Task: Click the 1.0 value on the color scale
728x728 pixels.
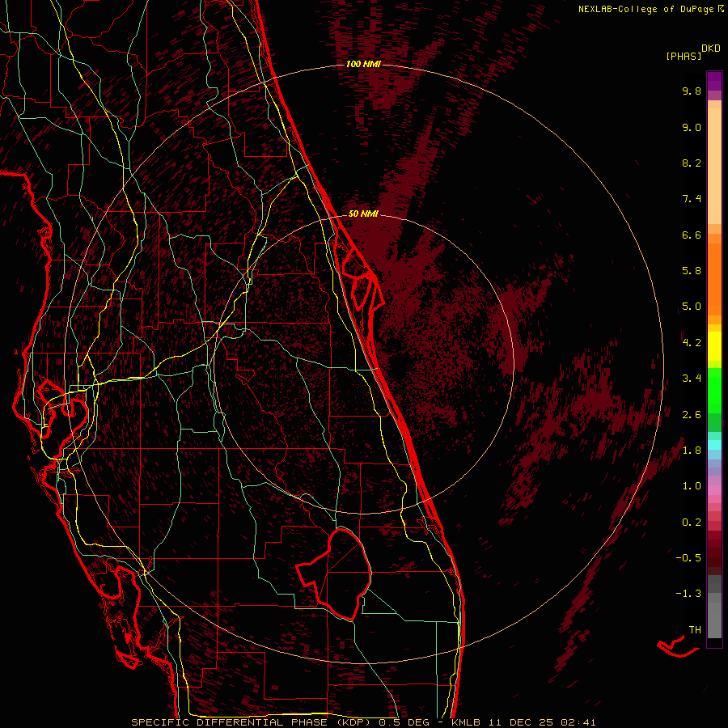Action: (692, 486)
